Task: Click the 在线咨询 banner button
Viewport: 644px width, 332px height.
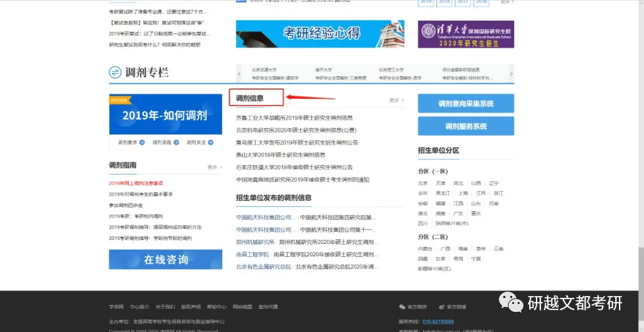Action: coord(165,259)
